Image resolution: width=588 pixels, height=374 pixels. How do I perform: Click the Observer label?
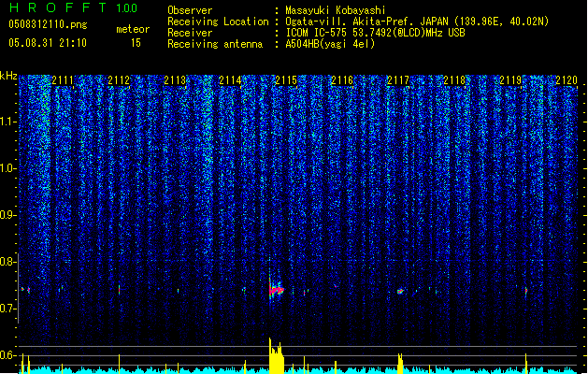(190, 10)
